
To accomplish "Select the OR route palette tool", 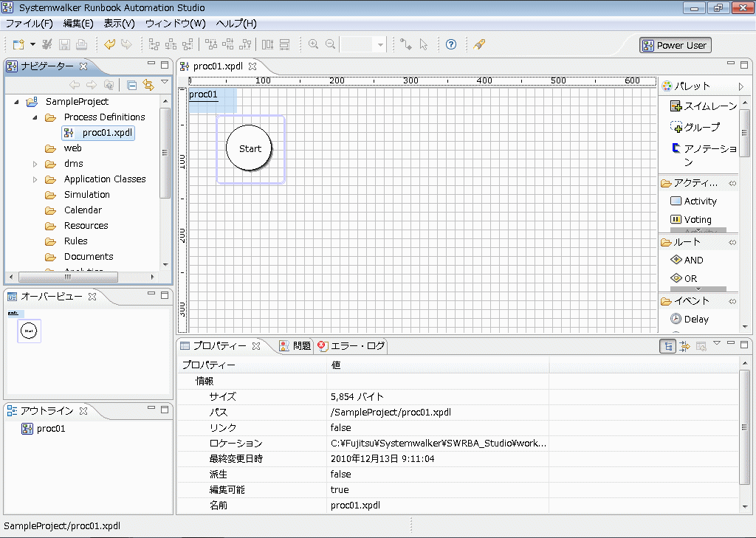I will point(684,278).
